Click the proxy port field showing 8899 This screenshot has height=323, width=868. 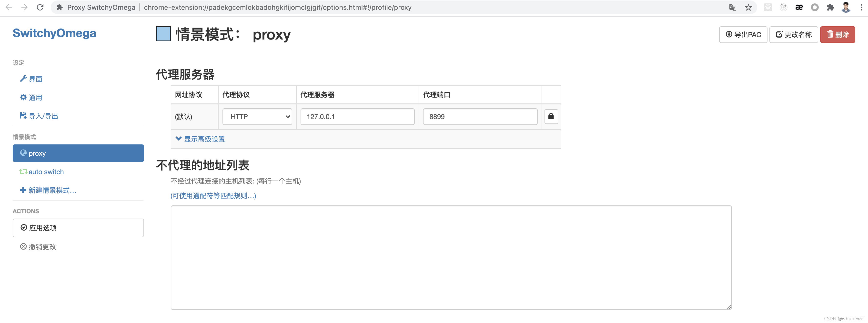click(480, 117)
